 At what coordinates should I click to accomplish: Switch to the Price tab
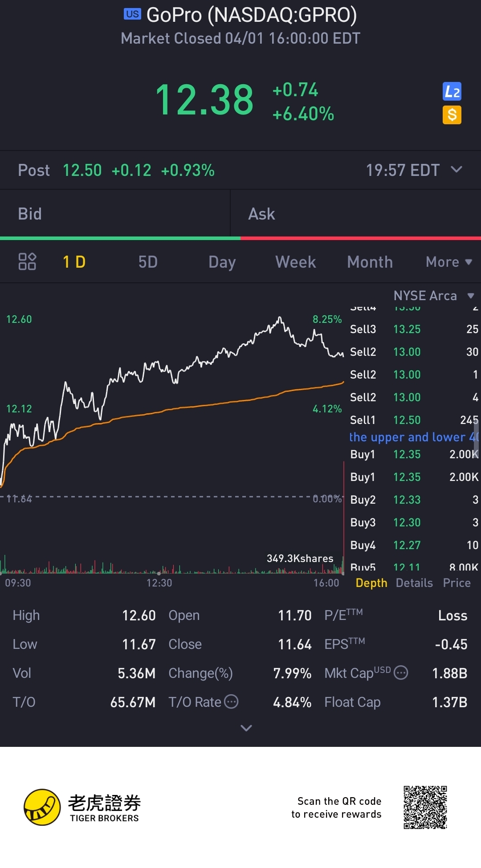coord(457,583)
